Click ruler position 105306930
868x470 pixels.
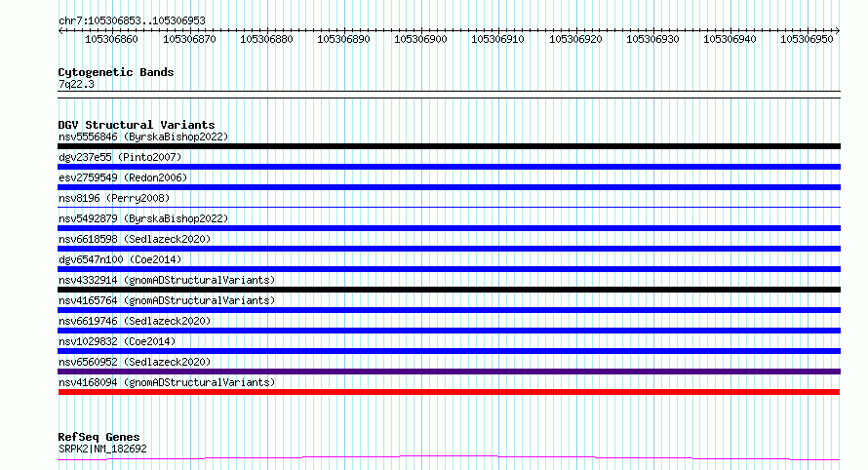pos(652,39)
